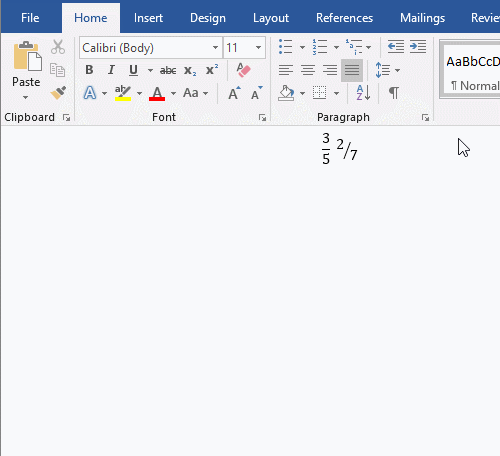Open numbering library dropdown arrow
Screen dimensions: 500x456
point(336,47)
